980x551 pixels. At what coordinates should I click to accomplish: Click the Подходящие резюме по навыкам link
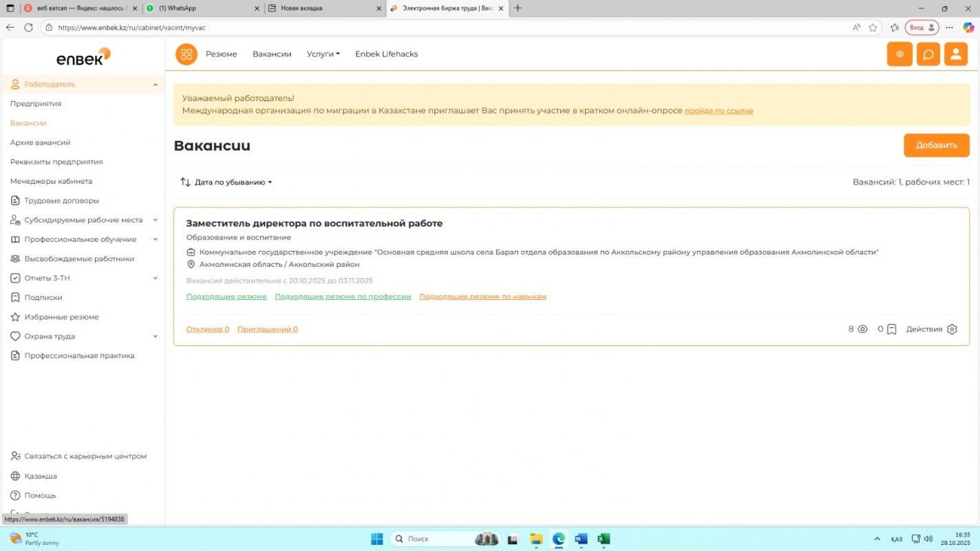coord(482,296)
